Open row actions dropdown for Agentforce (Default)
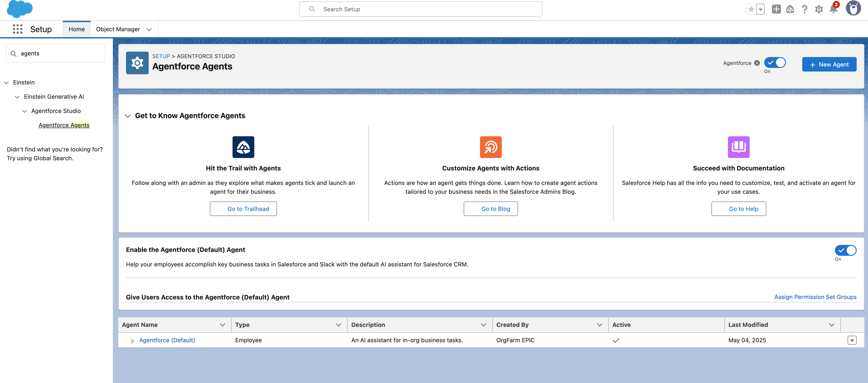Screen dimensions: 868x383 [852, 340]
